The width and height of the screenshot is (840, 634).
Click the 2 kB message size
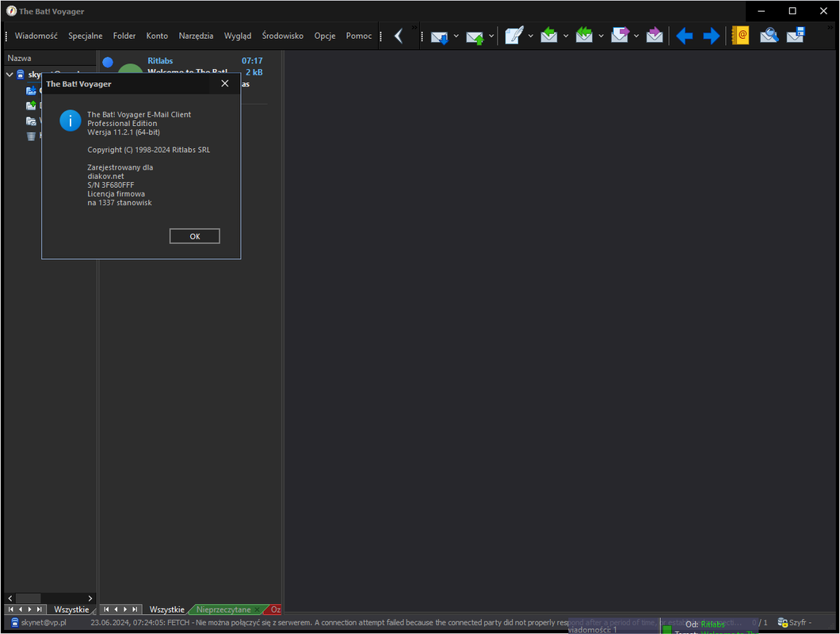coord(254,72)
